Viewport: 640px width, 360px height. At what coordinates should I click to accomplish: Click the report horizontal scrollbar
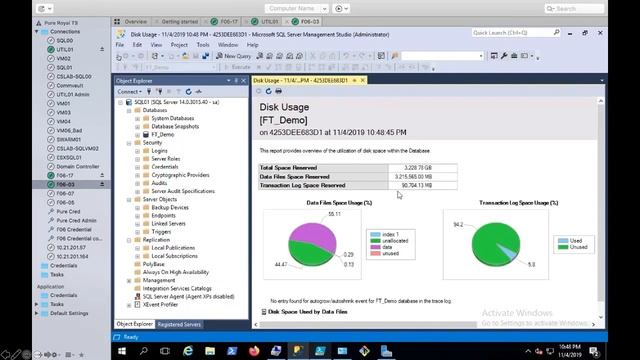[368, 324]
